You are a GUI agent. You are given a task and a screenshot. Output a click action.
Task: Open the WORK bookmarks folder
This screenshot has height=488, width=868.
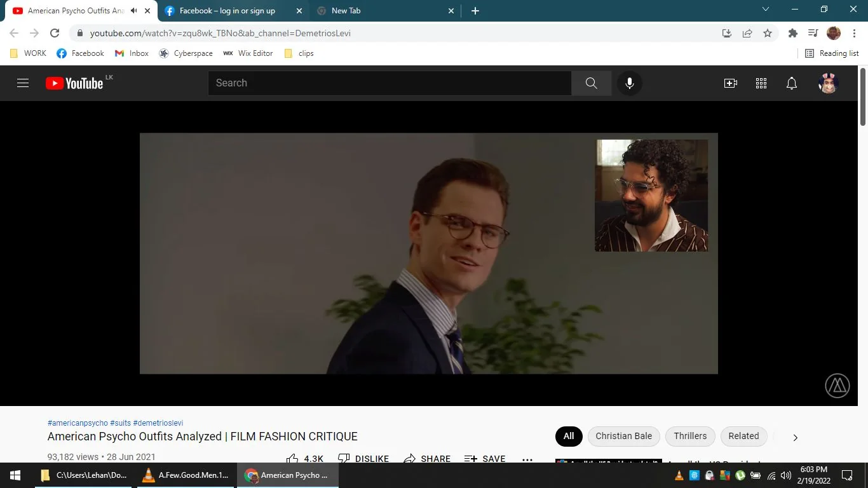coord(28,53)
